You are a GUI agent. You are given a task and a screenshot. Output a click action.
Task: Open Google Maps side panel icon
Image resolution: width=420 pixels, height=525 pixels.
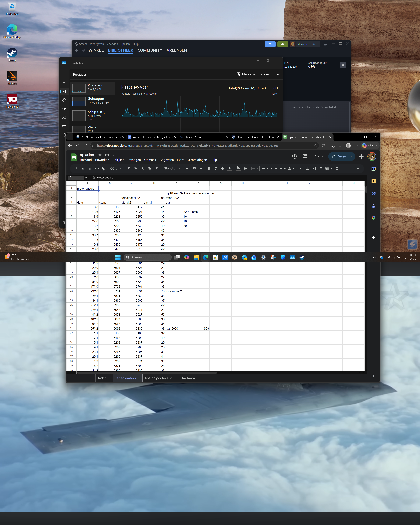(373, 218)
